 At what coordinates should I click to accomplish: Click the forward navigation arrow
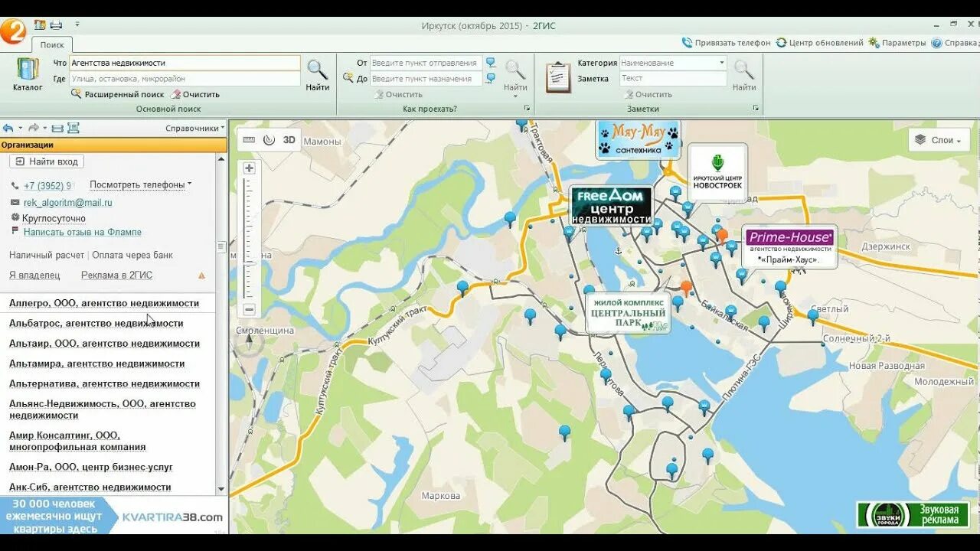click(x=33, y=128)
